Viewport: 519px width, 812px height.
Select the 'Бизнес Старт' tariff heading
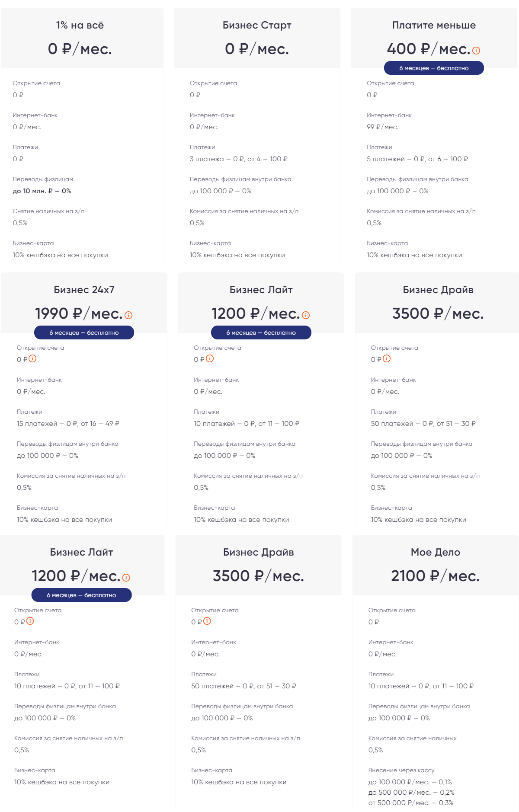click(x=257, y=25)
